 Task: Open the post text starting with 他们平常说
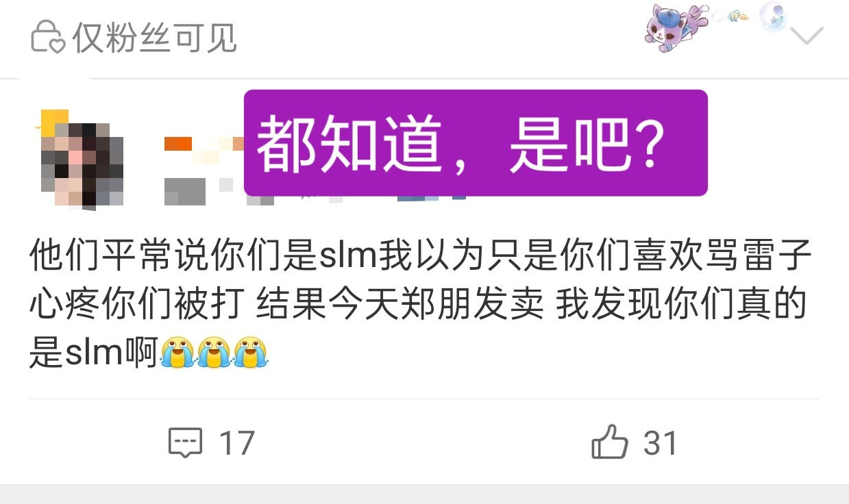click(421, 303)
